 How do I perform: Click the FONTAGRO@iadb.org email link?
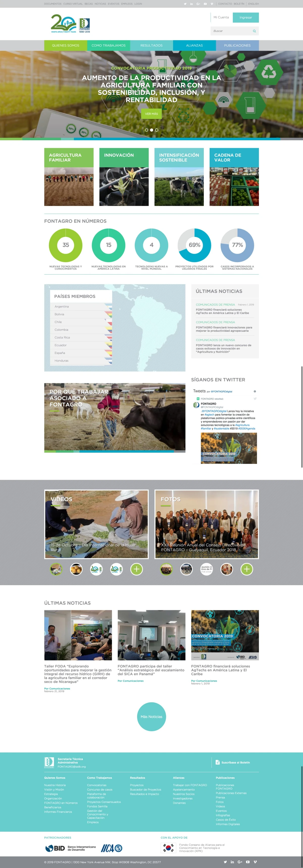coord(71,767)
